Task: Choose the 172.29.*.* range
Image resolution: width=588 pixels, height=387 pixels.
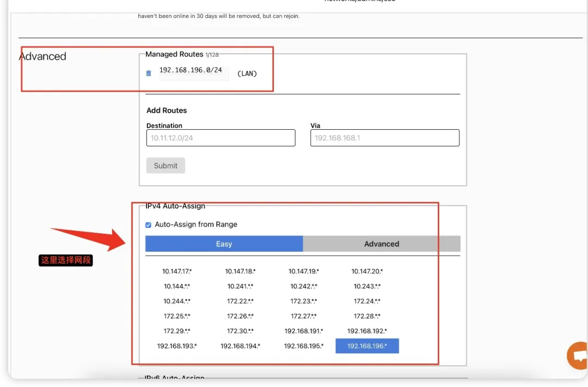Action: pos(177,331)
